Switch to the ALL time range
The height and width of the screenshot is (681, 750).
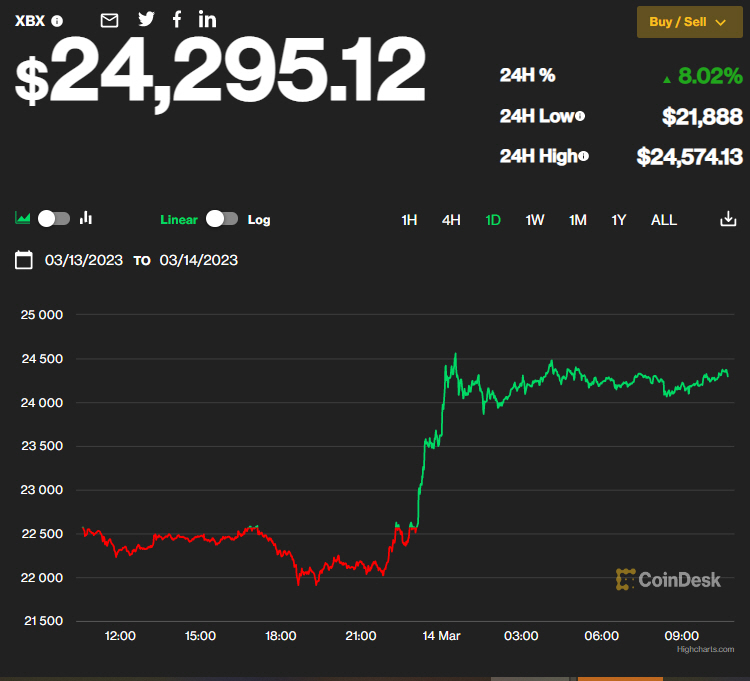[x=663, y=220]
